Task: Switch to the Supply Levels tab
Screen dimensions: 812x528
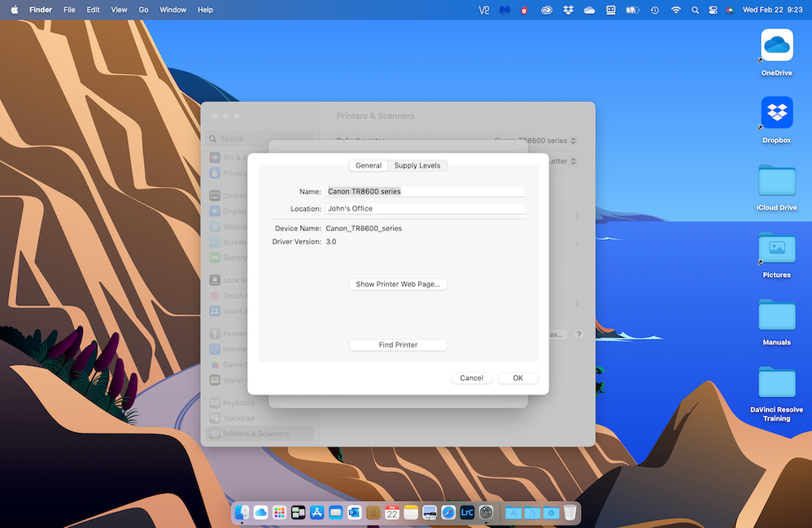Action: [417, 165]
